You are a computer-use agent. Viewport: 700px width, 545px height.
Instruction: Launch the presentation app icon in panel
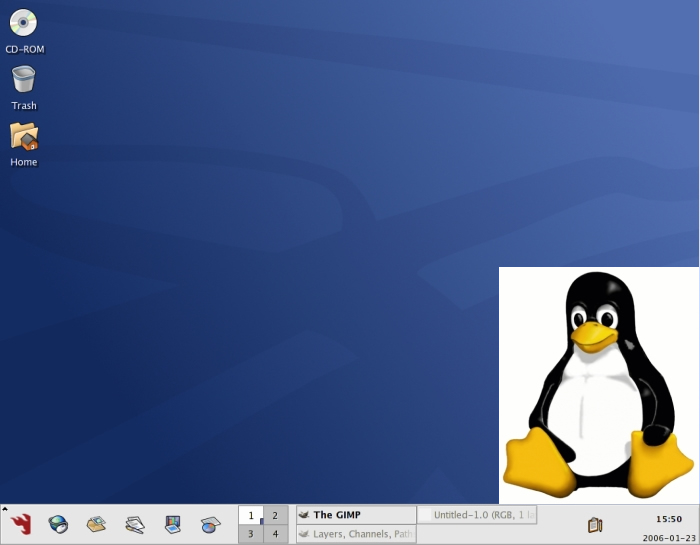[x=172, y=524]
